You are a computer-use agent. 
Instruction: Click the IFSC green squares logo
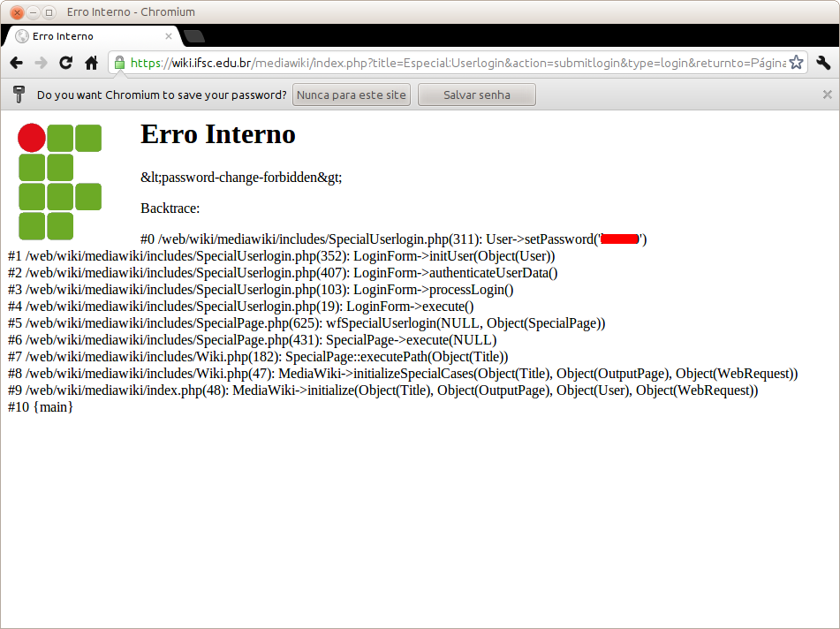coord(60,181)
